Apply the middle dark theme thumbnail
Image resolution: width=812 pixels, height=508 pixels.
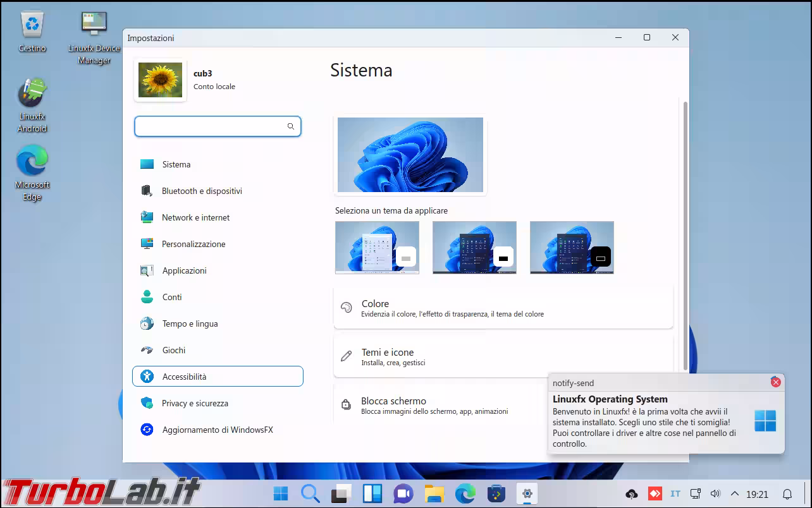(474, 248)
